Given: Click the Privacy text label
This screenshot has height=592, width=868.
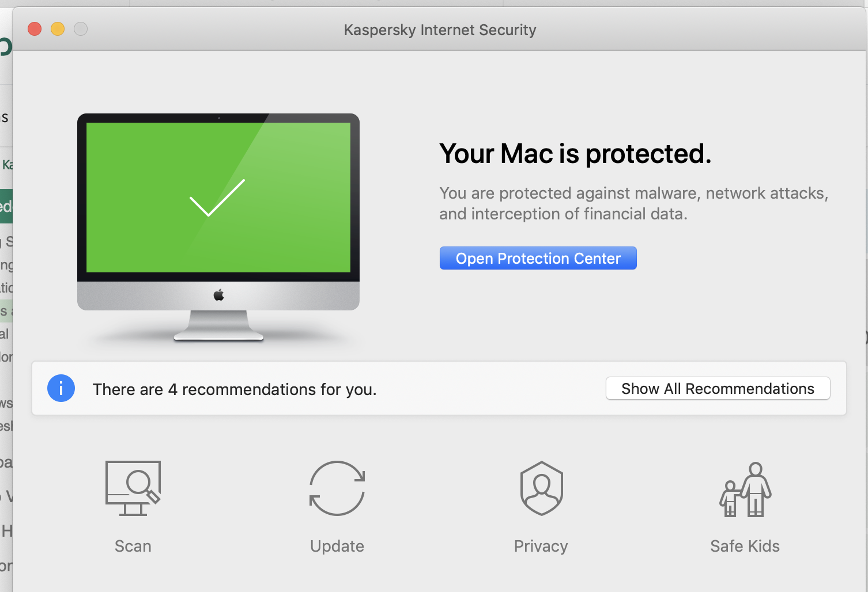Looking at the screenshot, I should pos(541,546).
